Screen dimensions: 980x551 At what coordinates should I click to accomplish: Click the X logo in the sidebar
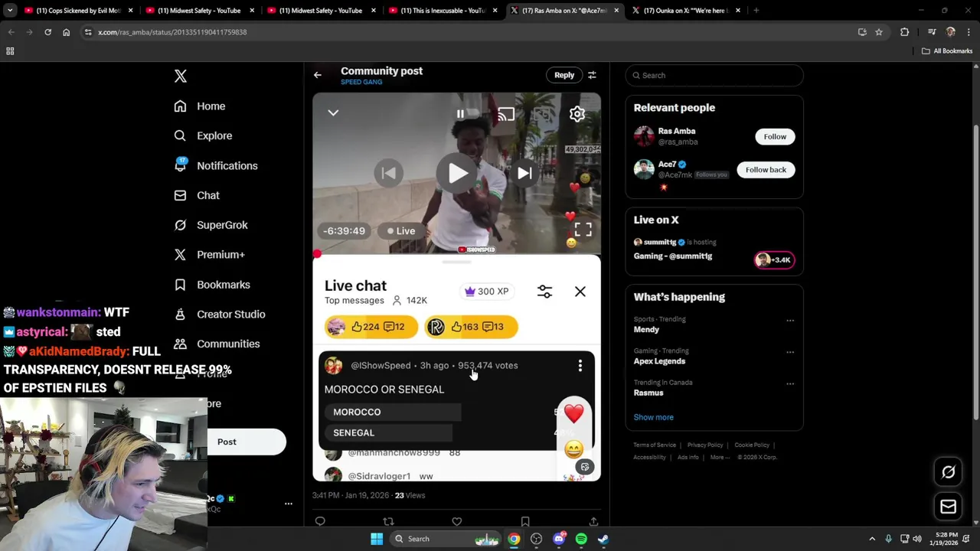click(x=181, y=76)
